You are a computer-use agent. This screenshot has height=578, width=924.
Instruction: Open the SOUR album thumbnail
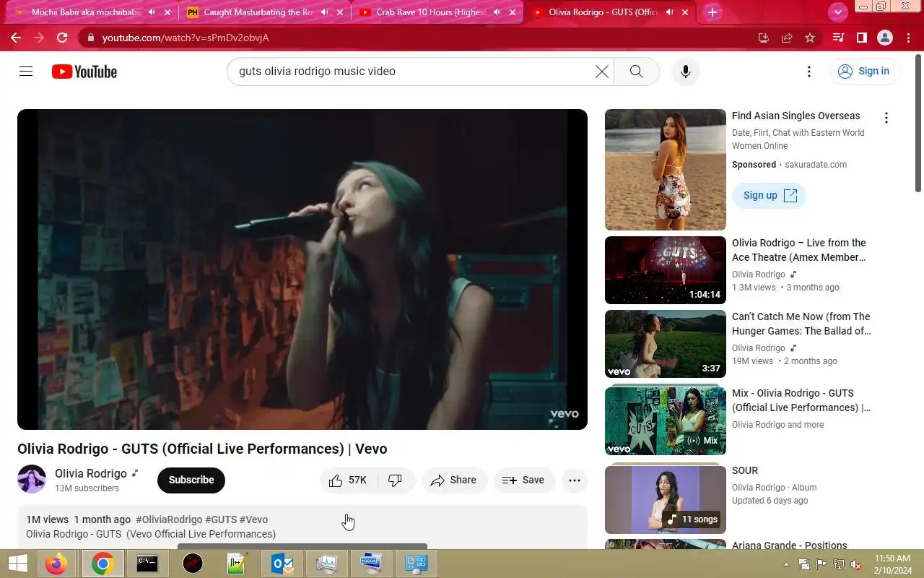pyautogui.click(x=666, y=499)
